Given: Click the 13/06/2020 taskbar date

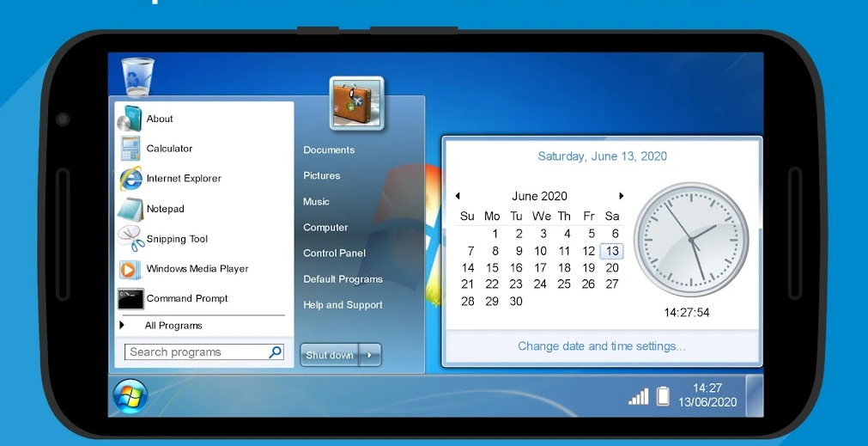Looking at the screenshot, I should coord(707,403).
